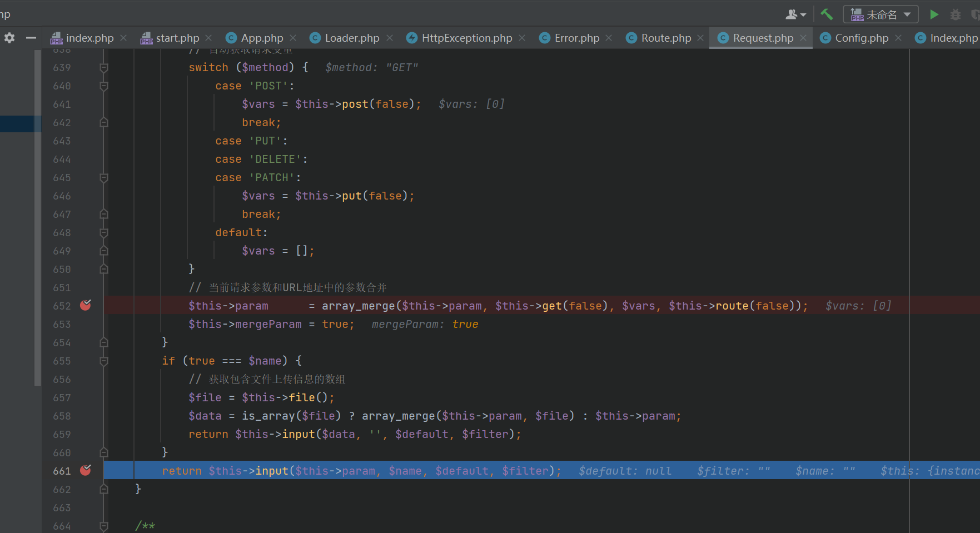Toggle the breakpoint on line 661

click(x=86, y=470)
